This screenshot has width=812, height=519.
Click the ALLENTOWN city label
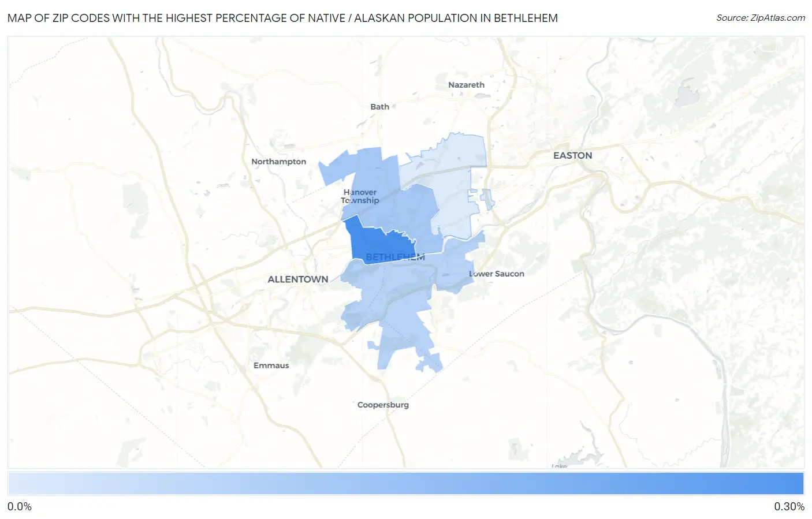298,279
